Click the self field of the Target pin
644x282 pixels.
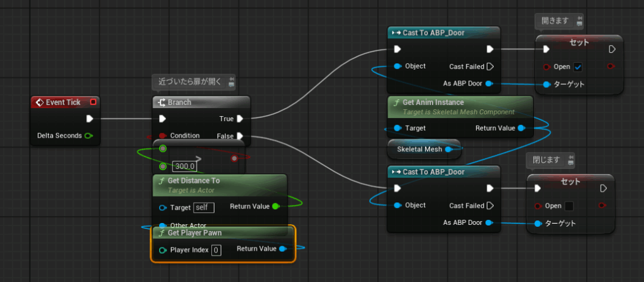pos(204,207)
